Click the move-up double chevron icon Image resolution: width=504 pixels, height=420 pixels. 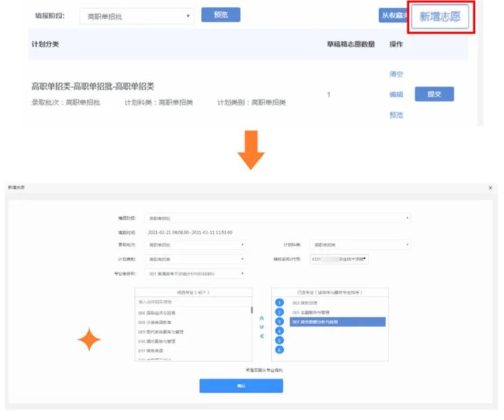click(262, 319)
